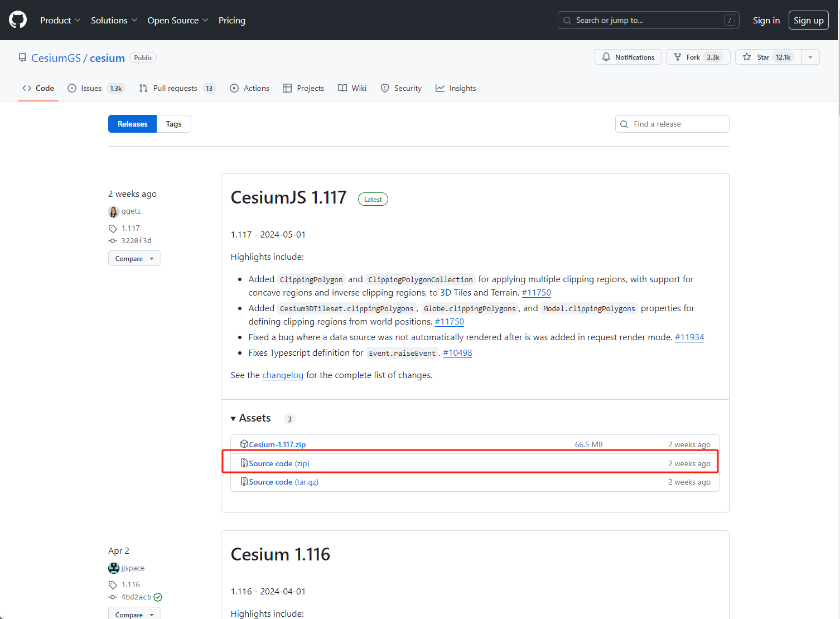Image resolution: width=840 pixels, height=619 pixels.
Task: Open tag 1.116 link
Action: tap(131, 584)
